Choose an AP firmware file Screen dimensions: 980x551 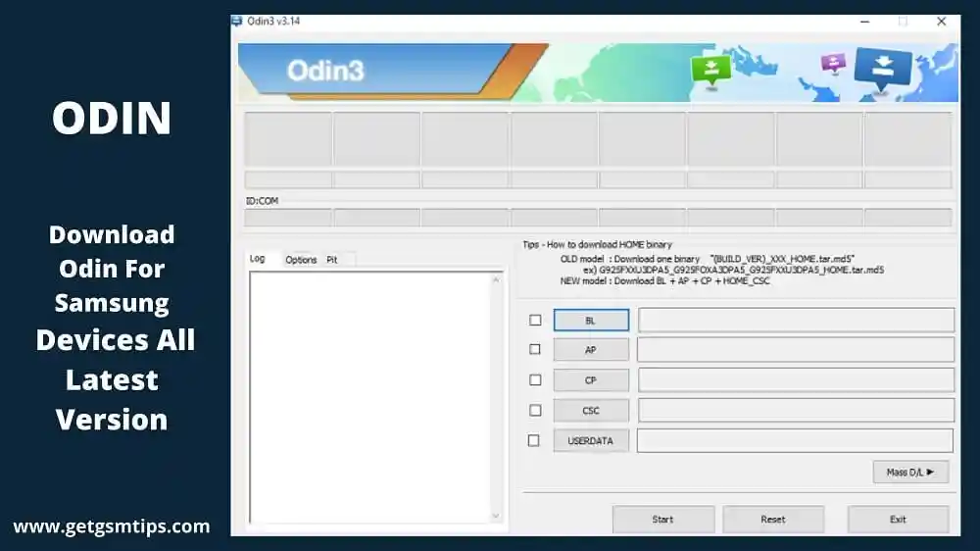(591, 350)
